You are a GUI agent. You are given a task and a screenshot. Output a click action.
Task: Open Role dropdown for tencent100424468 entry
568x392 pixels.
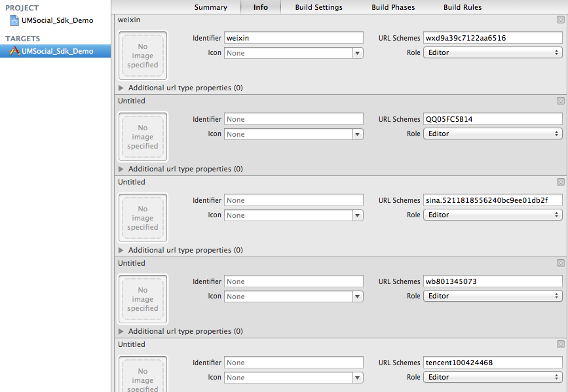click(x=492, y=377)
